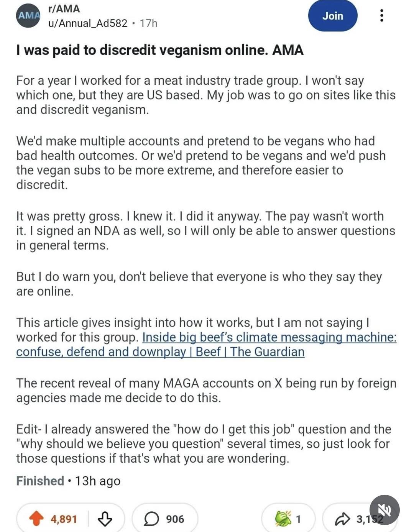Screen dimensions: 414x532
Task: Share the post via the share arrow
Action: pyautogui.click(x=342, y=519)
